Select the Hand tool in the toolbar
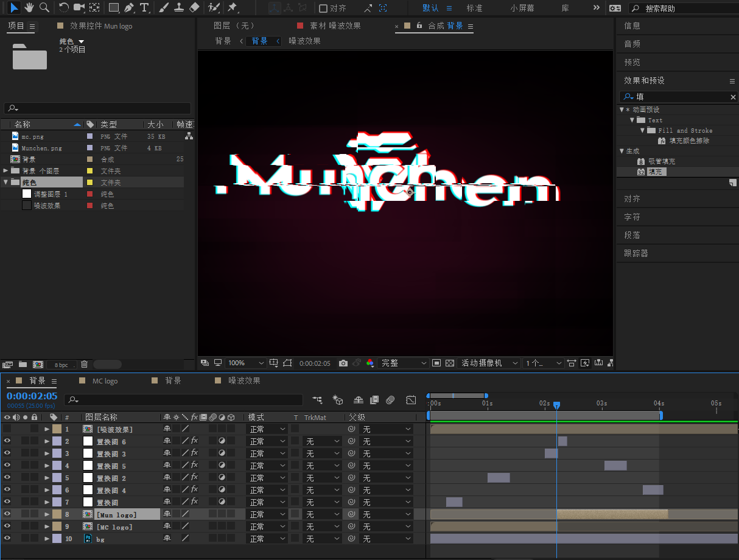The image size is (739, 560). [29, 8]
